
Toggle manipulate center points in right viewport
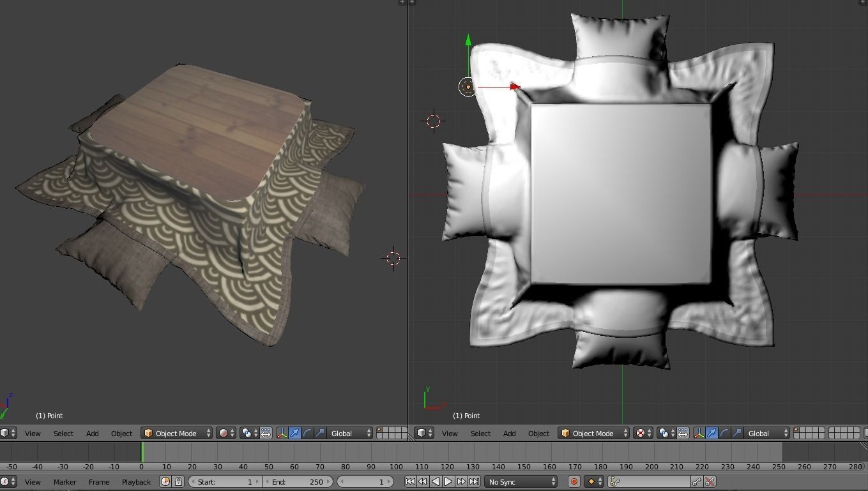[x=683, y=433]
